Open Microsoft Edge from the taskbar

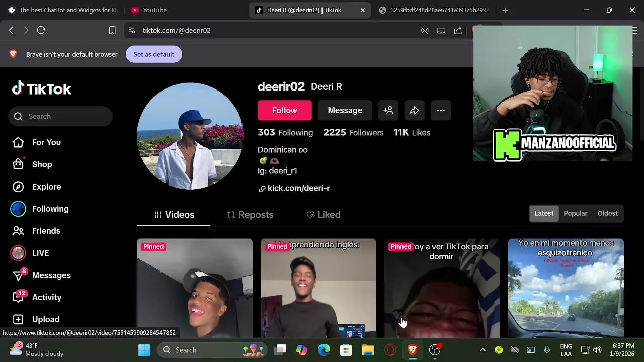[x=324, y=350]
